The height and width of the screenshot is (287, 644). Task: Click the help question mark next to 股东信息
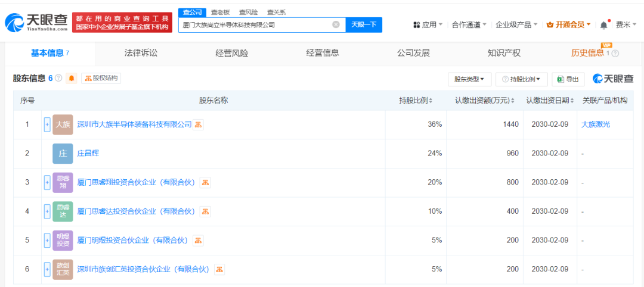58,79
